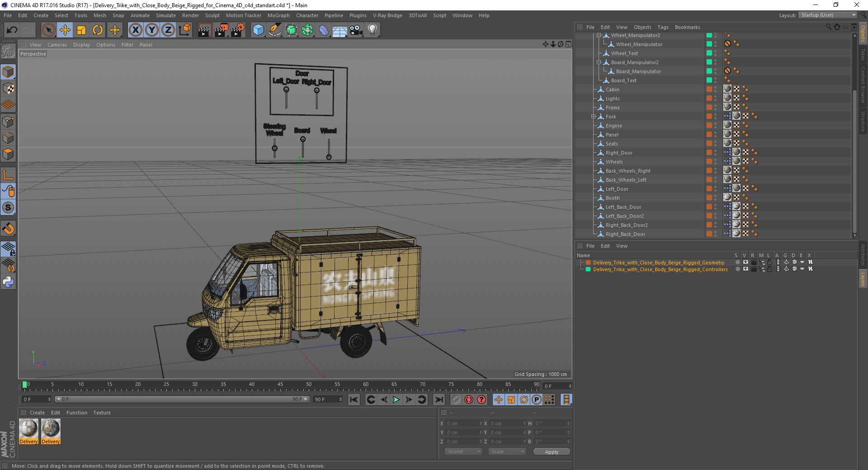Open Edit Render Settings
The width and height of the screenshot is (868, 470).
tap(238, 30)
